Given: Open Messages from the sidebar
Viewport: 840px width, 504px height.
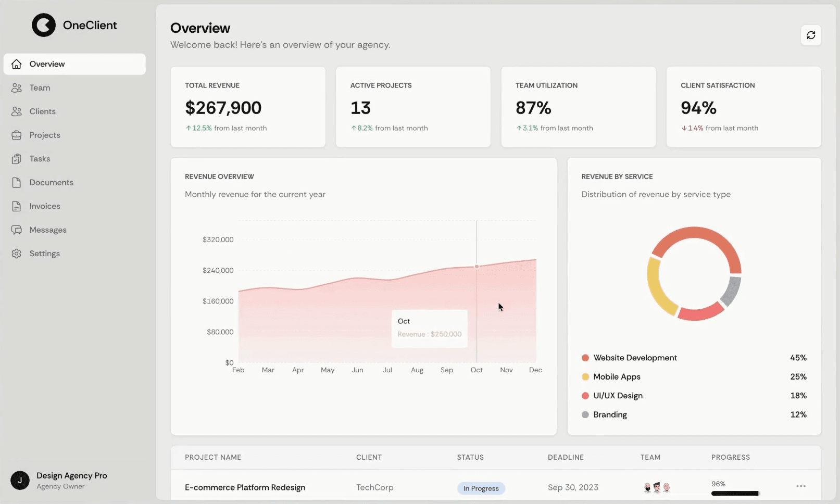Looking at the screenshot, I should [x=47, y=230].
